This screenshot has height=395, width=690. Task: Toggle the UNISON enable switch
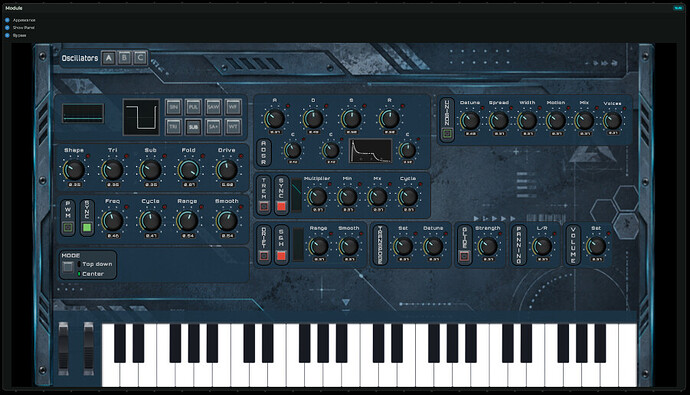447,133
